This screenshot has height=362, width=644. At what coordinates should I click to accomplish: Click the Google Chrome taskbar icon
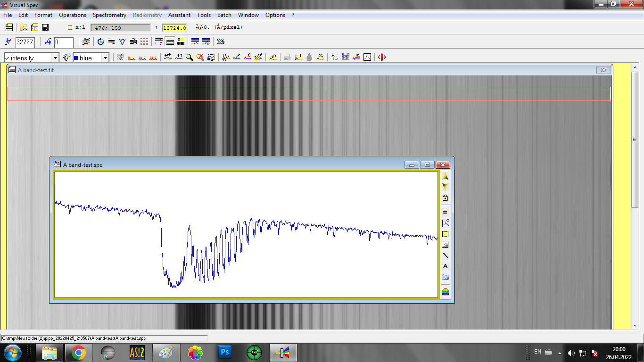coord(78,353)
